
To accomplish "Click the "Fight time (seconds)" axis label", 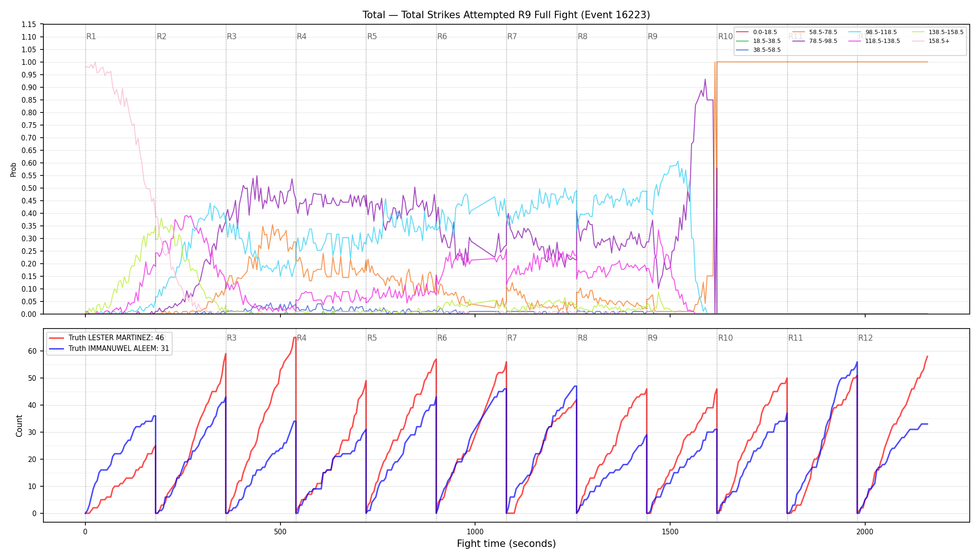I will click(x=506, y=544).
